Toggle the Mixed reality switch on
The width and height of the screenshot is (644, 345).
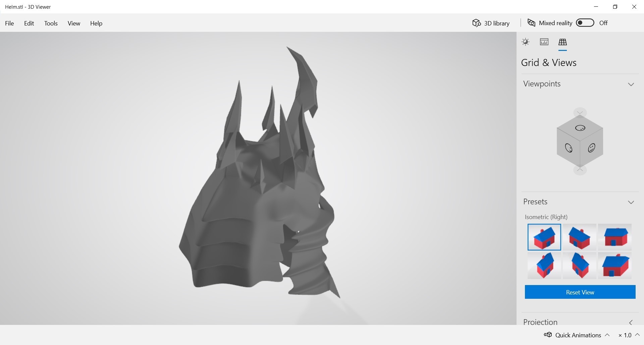pyautogui.click(x=585, y=23)
